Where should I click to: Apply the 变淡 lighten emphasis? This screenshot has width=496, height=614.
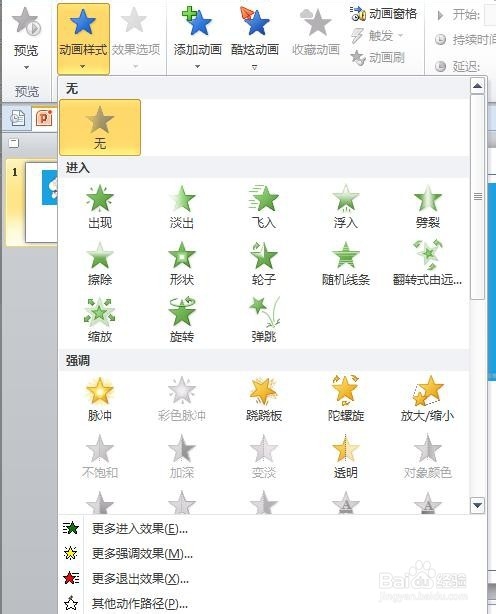coord(264,457)
